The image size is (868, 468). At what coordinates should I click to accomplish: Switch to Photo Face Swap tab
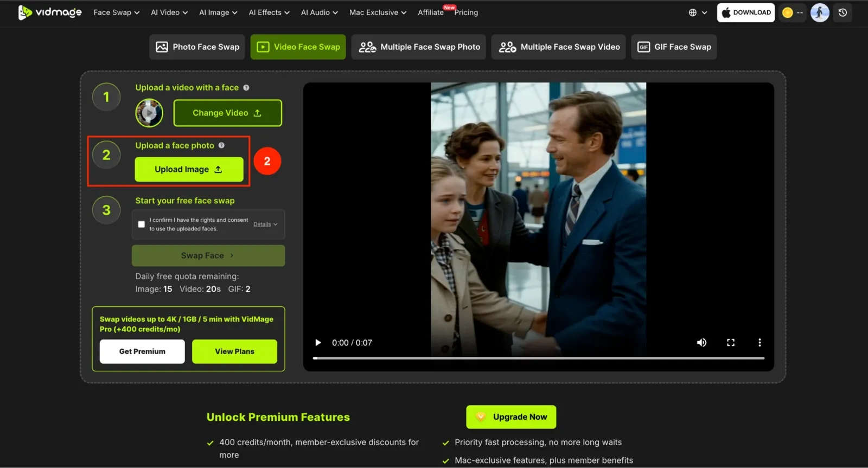click(197, 47)
